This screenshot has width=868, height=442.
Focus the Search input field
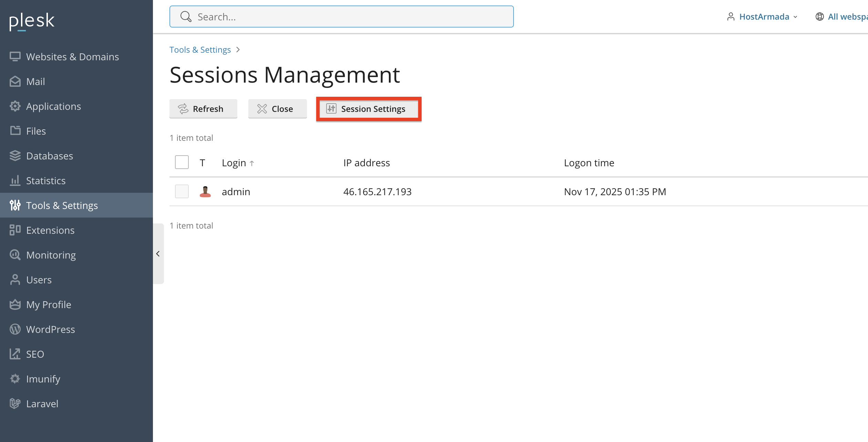tap(342, 17)
